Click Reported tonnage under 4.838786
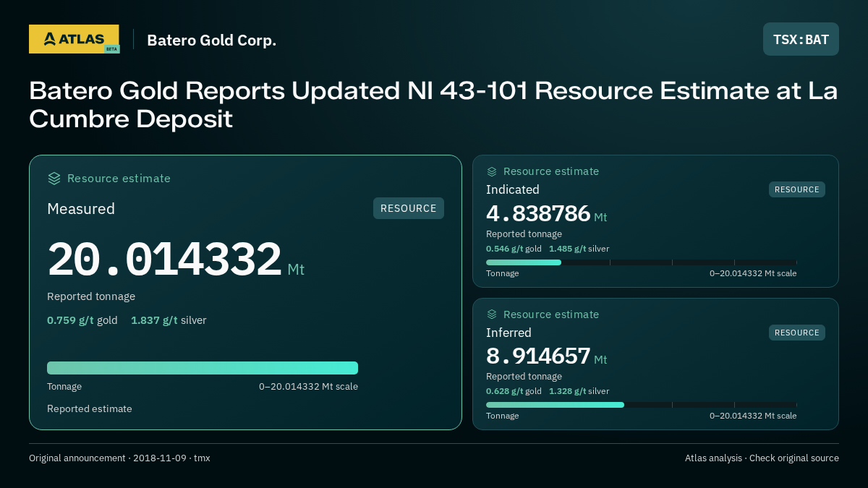868x488 pixels. 524,234
